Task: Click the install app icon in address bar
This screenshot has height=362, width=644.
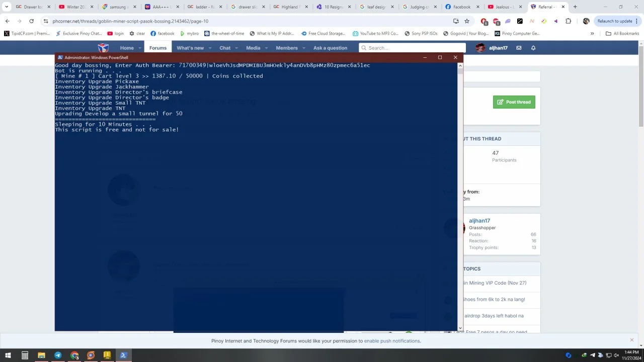Action: (456, 21)
